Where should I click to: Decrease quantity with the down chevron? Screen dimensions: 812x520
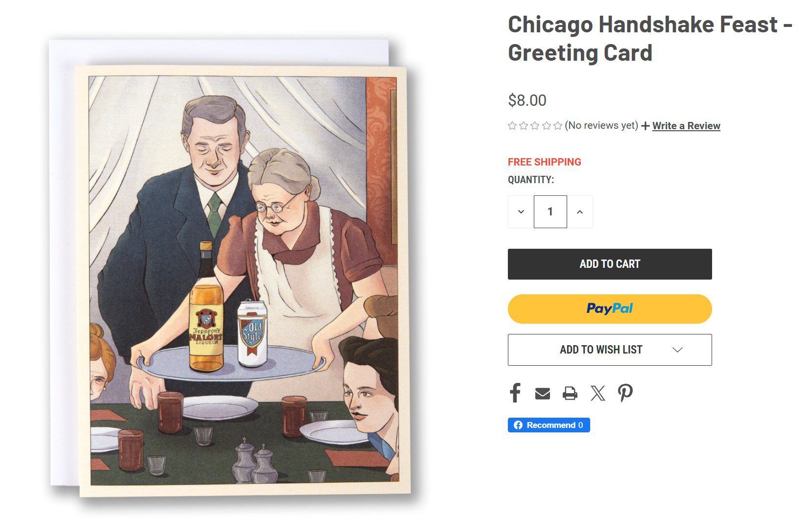521,212
